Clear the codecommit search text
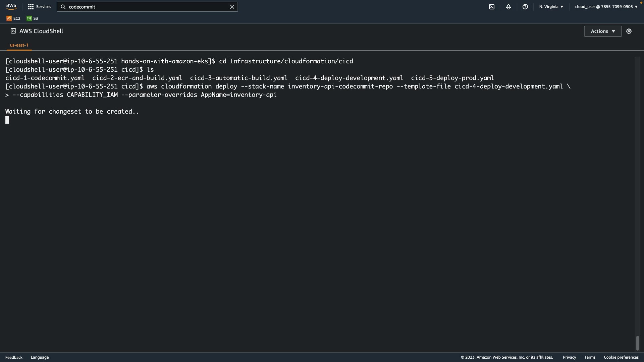This screenshot has width=644, height=362. tap(232, 7)
